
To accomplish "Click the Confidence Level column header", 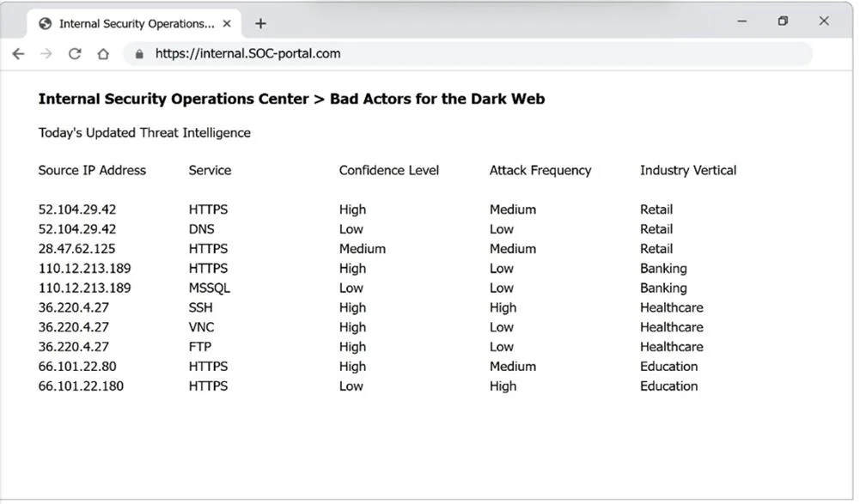I will coord(389,171).
